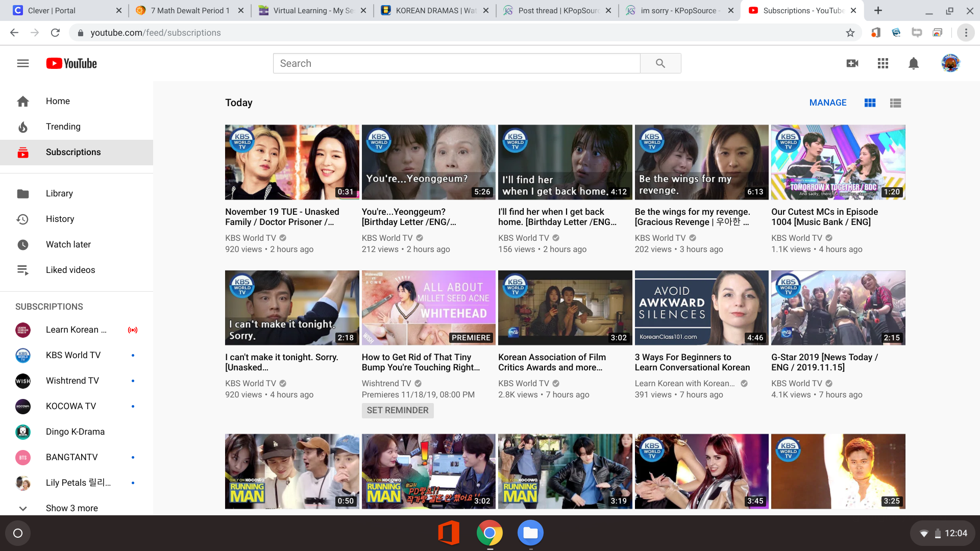Open the hamburger guide menu

(x=23, y=63)
